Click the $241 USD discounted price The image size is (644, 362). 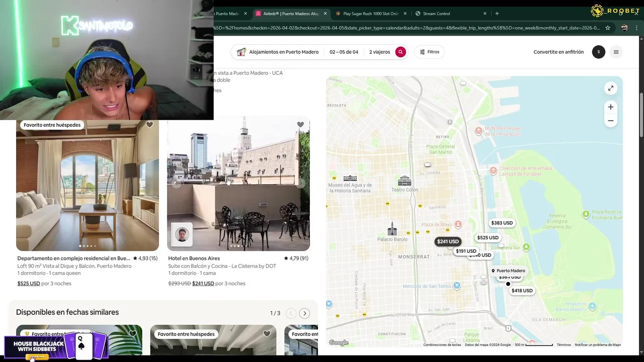203,284
